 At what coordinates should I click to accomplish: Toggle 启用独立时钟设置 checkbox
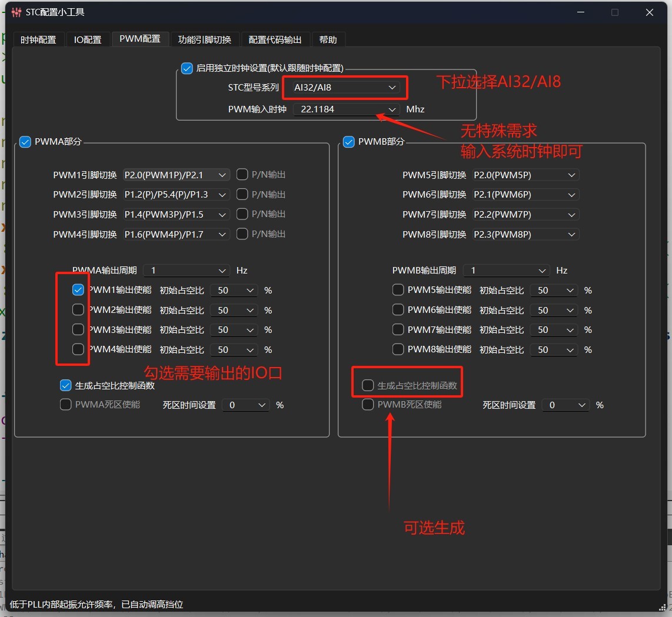point(187,68)
